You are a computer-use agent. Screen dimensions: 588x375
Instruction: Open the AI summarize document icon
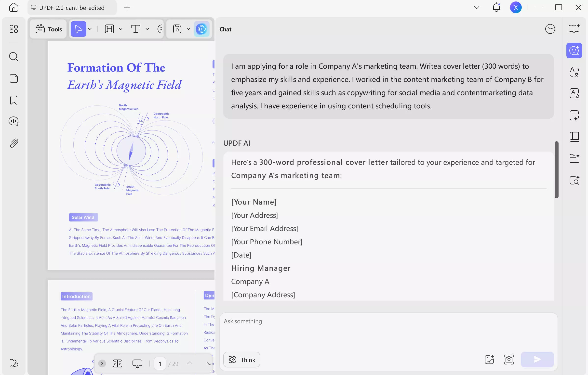tap(574, 115)
